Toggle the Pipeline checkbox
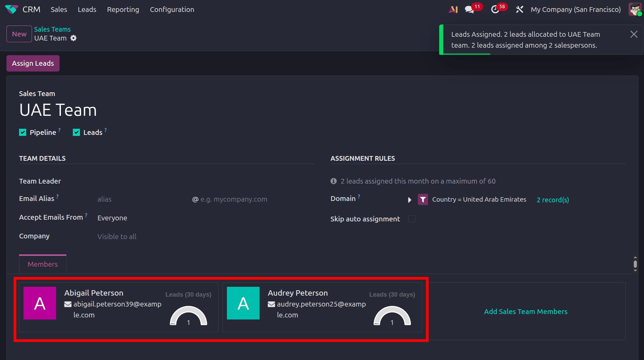644x360 pixels. tap(23, 132)
